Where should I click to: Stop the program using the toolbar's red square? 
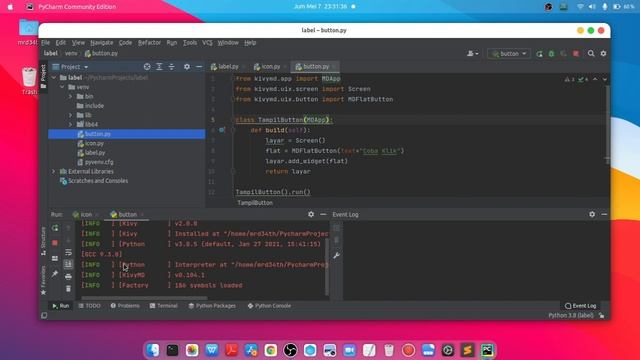point(576,54)
